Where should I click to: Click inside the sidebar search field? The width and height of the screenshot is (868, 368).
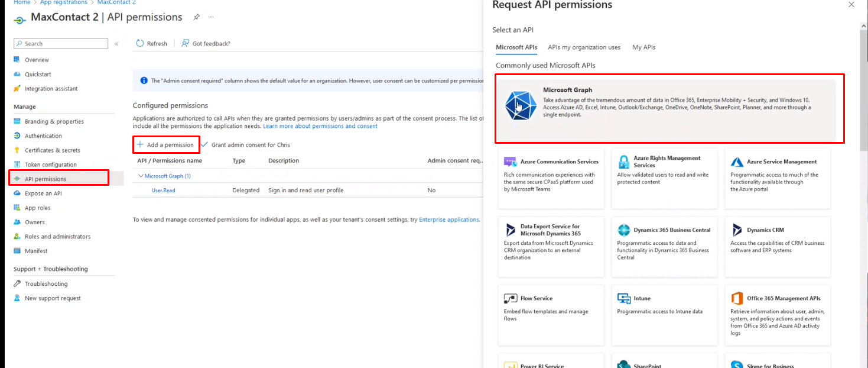(x=60, y=43)
